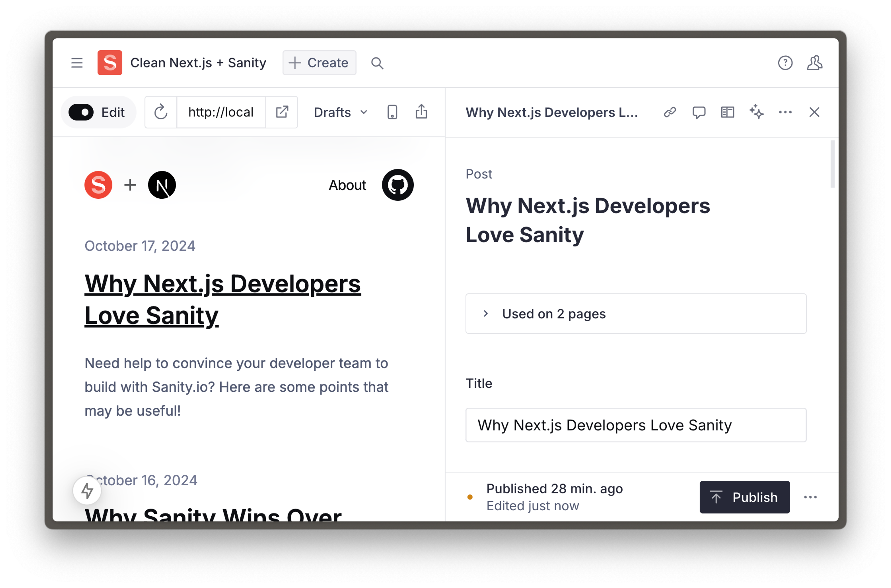
Task: Open document actions ellipsis beside Publish
Action: coord(810,497)
